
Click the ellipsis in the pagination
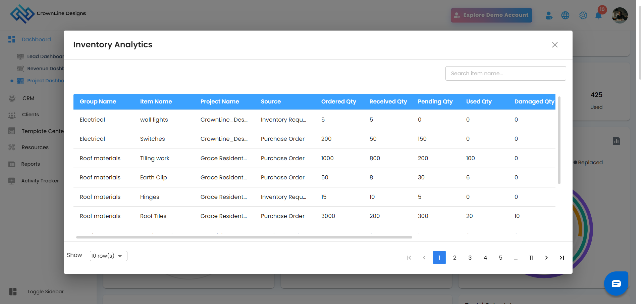(x=516, y=258)
